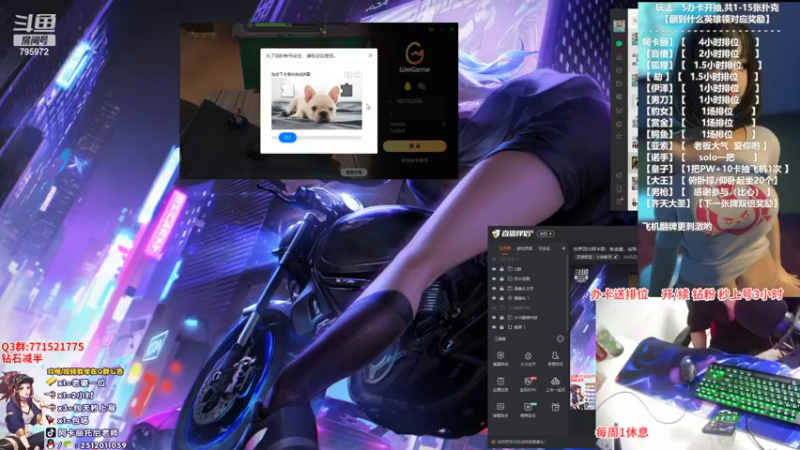This screenshot has width=800, height=450.
Task: Open the gift box tool icon
Action: point(555,407)
